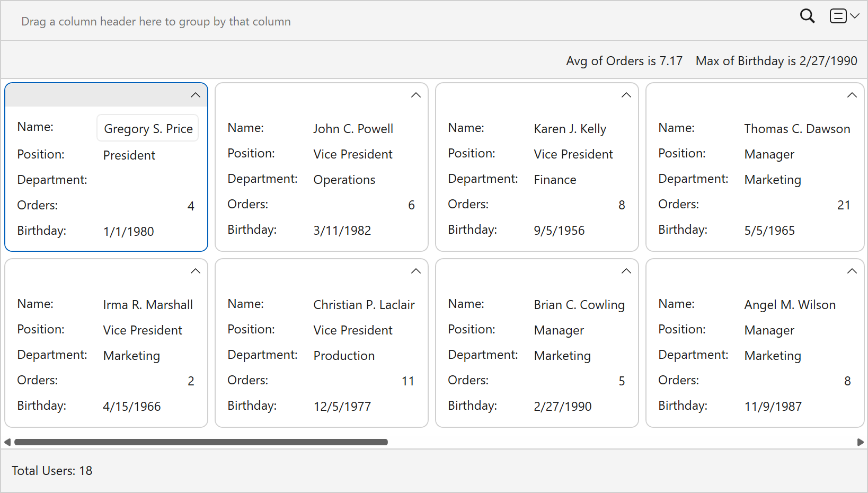868x493 pixels.
Task: Collapse Karen J. Kelly card
Action: (626, 95)
